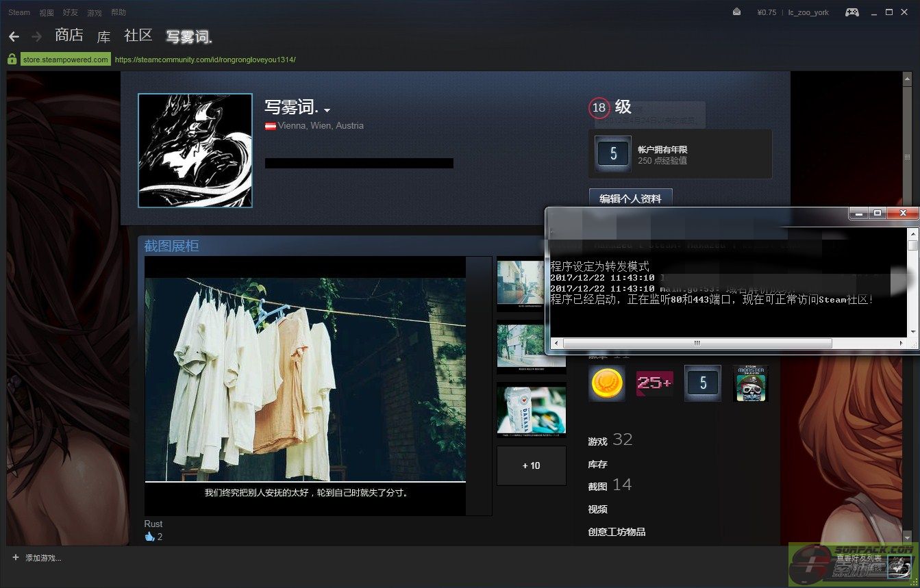Go forward with the right arrow
The width and height of the screenshot is (920, 588).
click(x=37, y=36)
